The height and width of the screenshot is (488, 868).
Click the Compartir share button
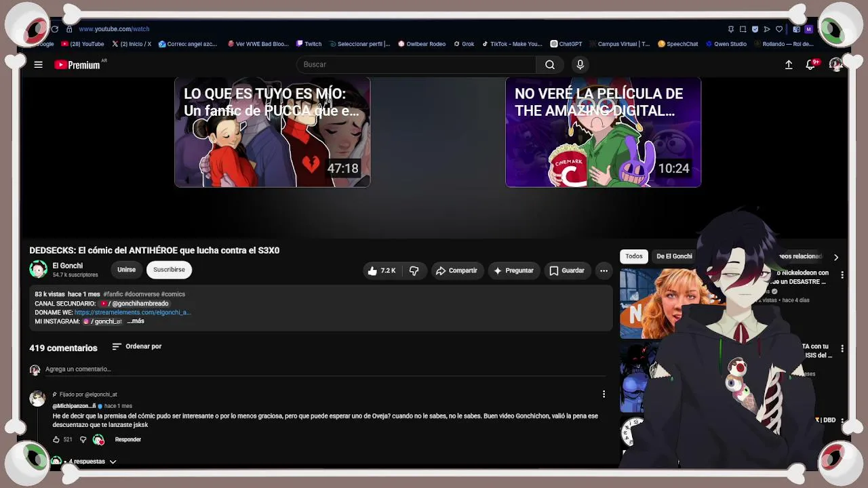tap(456, 270)
